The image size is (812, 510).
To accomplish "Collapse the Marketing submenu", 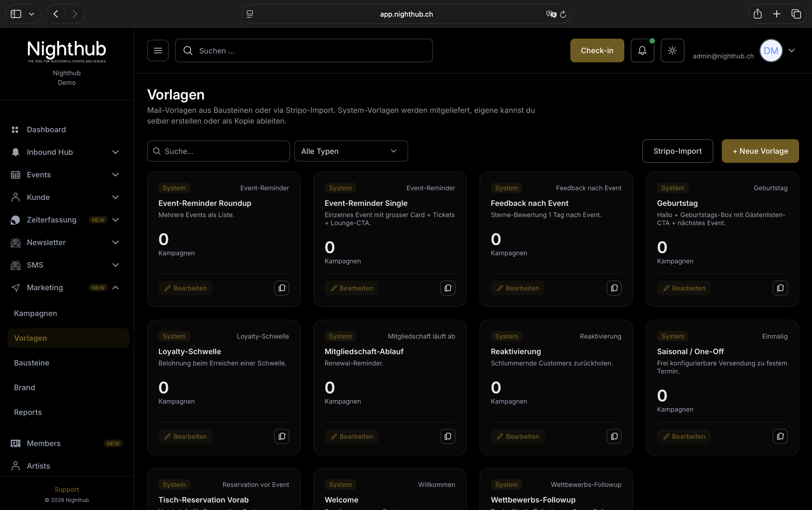I will click(115, 288).
